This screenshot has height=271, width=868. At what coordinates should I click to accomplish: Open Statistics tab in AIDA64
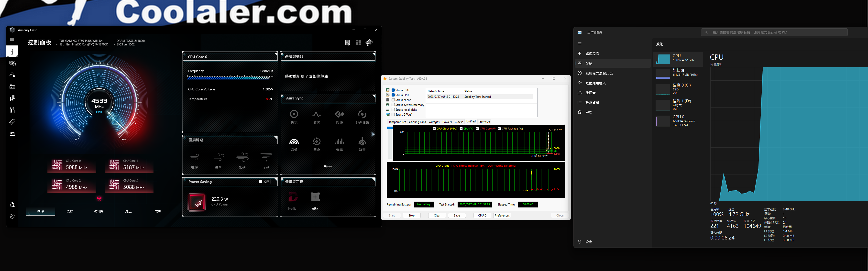click(x=484, y=122)
